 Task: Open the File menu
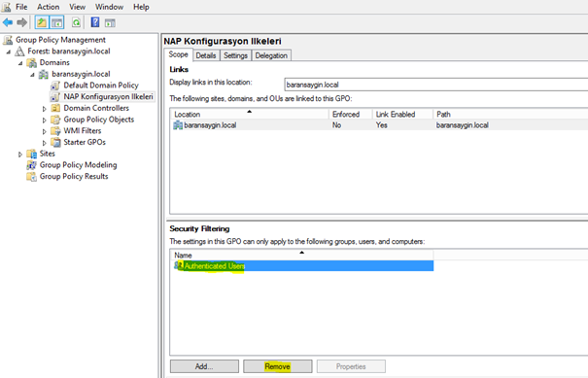pos(21,7)
